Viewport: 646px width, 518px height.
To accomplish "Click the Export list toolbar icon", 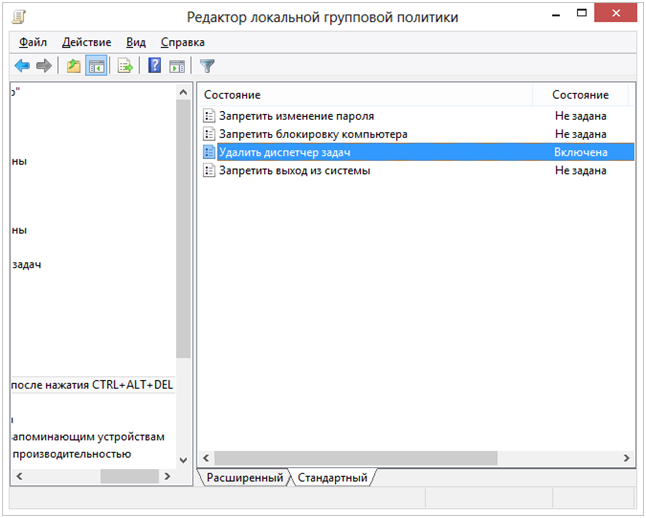I will [x=125, y=67].
